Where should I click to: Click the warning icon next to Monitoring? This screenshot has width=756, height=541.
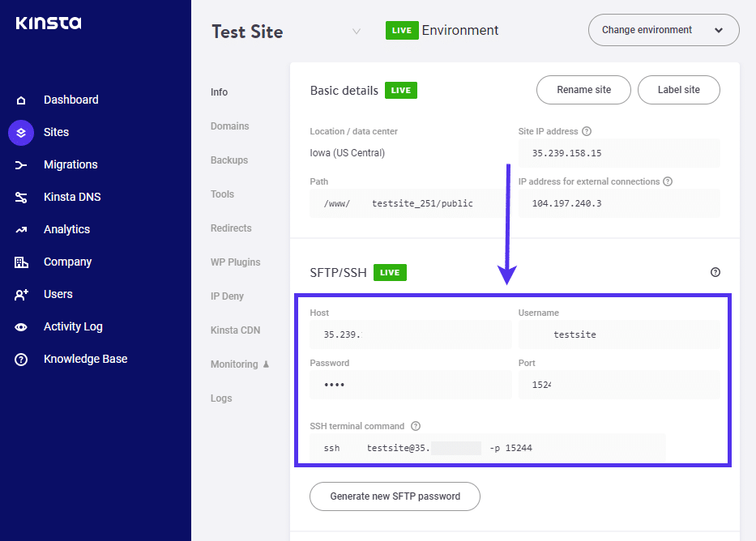click(267, 364)
